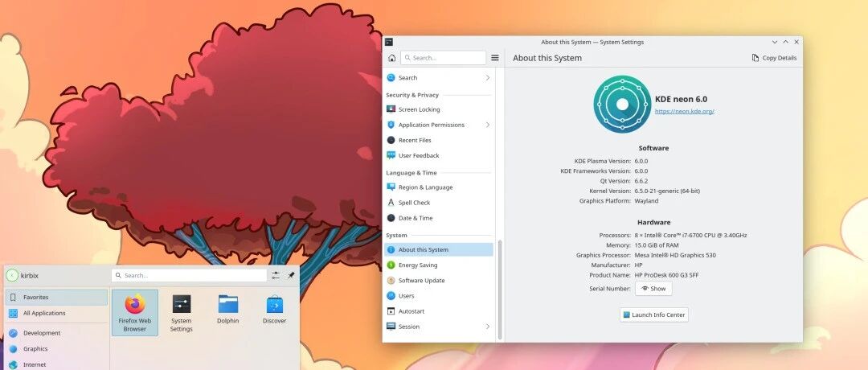The width and height of the screenshot is (868, 370).
Task: Open User Feedback settings
Action: [x=439, y=156]
